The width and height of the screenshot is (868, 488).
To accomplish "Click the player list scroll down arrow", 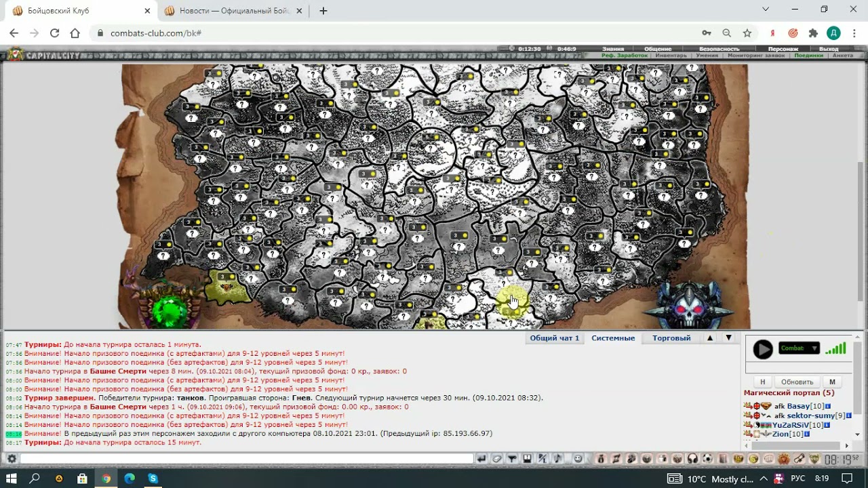I will (x=857, y=434).
